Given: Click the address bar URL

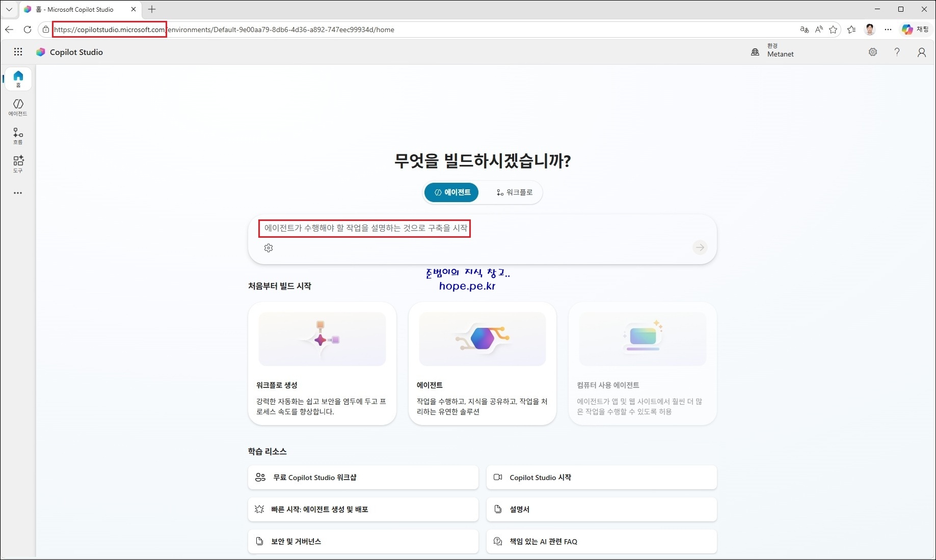Looking at the screenshot, I should [x=224, y=30].
